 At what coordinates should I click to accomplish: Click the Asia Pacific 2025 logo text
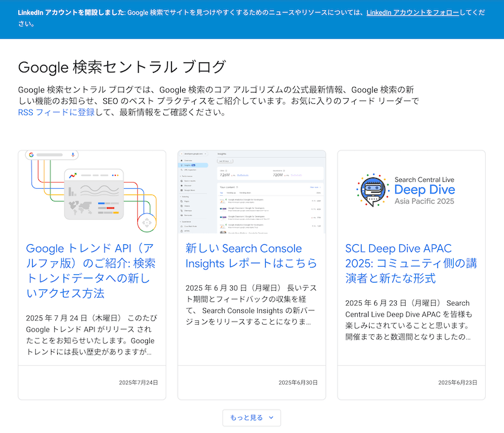click(424, 201)
